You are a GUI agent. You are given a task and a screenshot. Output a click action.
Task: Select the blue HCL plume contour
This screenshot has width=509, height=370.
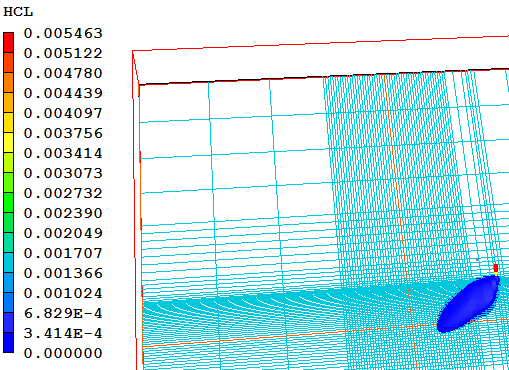click(x=468, y=304)
